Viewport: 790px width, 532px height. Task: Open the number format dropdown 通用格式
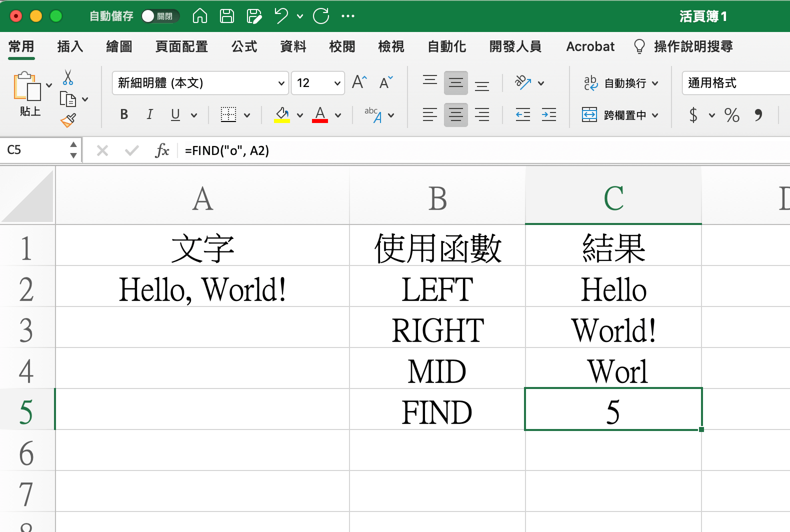tap(735, 83)
